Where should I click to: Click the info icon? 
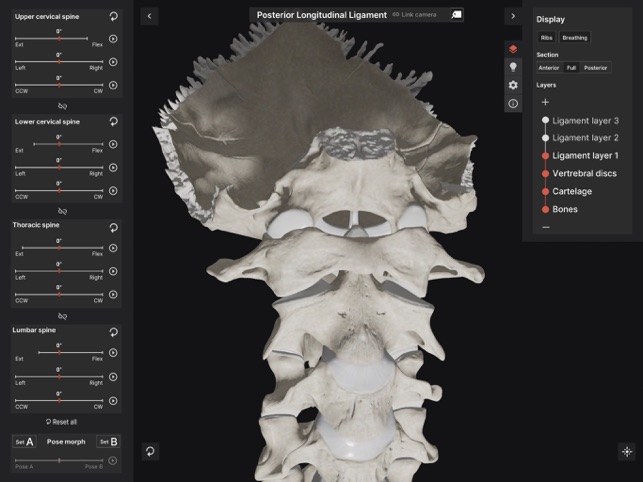[x=513, y=103]
